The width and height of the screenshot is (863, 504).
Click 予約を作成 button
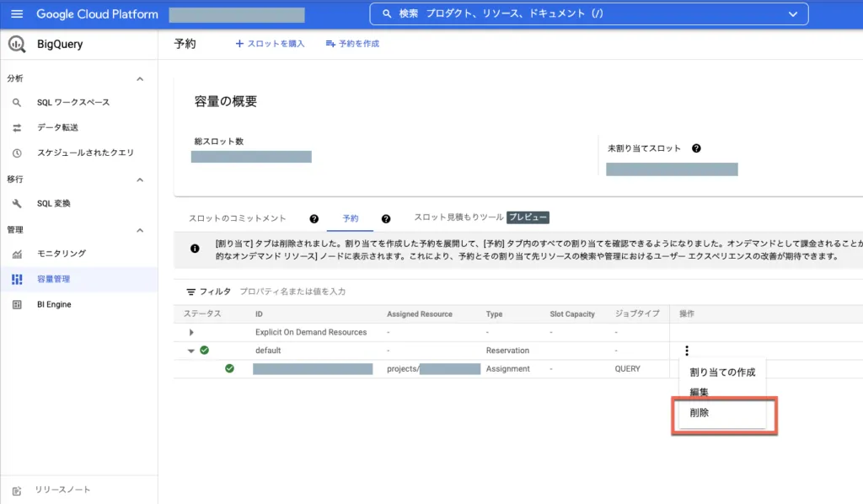[x=352, y=44]
